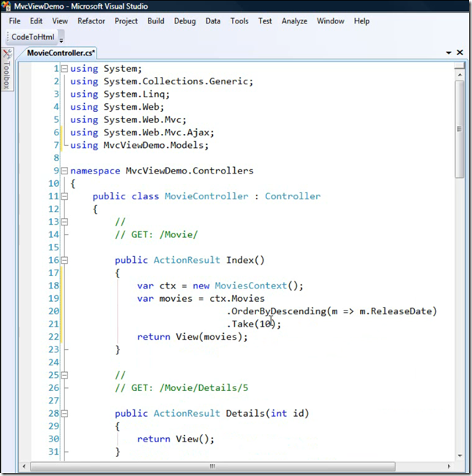Screen dimensions: 472x476
Task: Select the MovieController.cs tab
Action: coord(61,53)
